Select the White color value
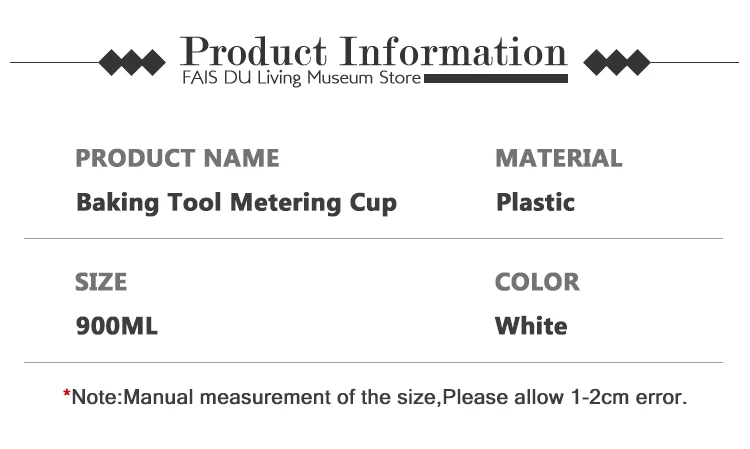 [x=531, y=326]
